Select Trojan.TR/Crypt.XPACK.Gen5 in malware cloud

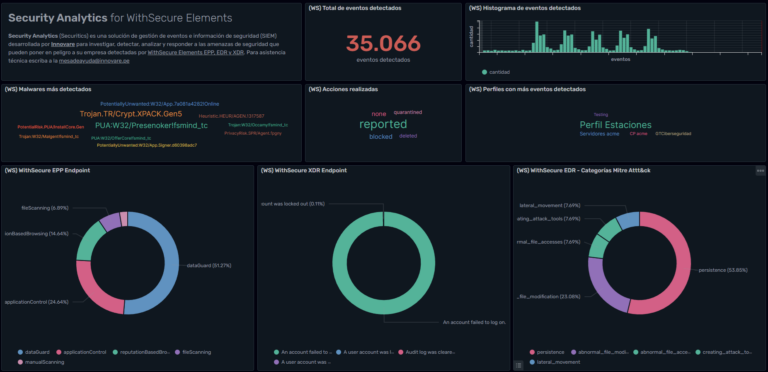131,114
